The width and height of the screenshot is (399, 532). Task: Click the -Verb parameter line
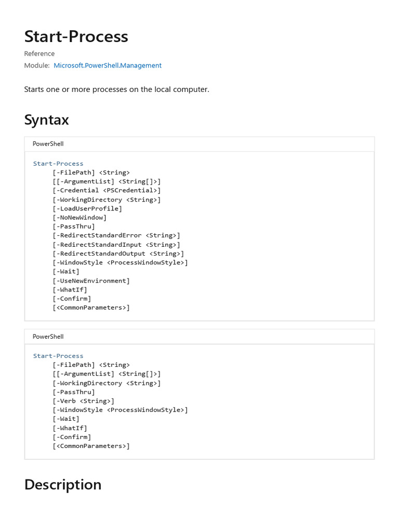83,401
